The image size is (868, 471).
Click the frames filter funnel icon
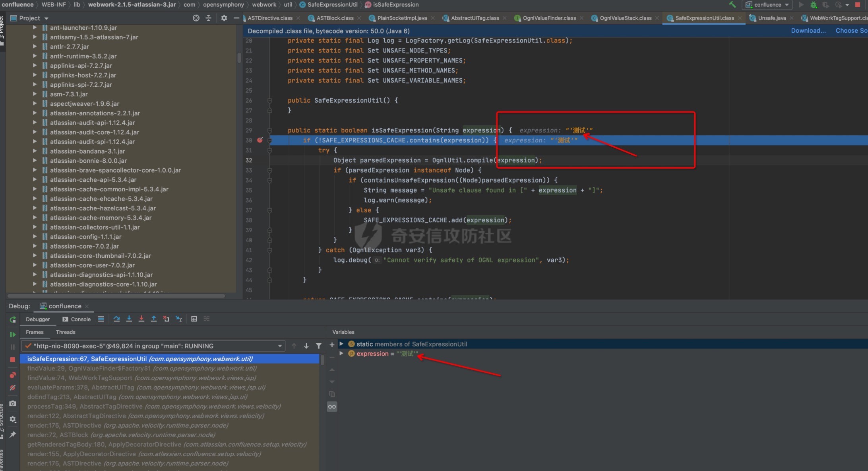tap(319, 346)
